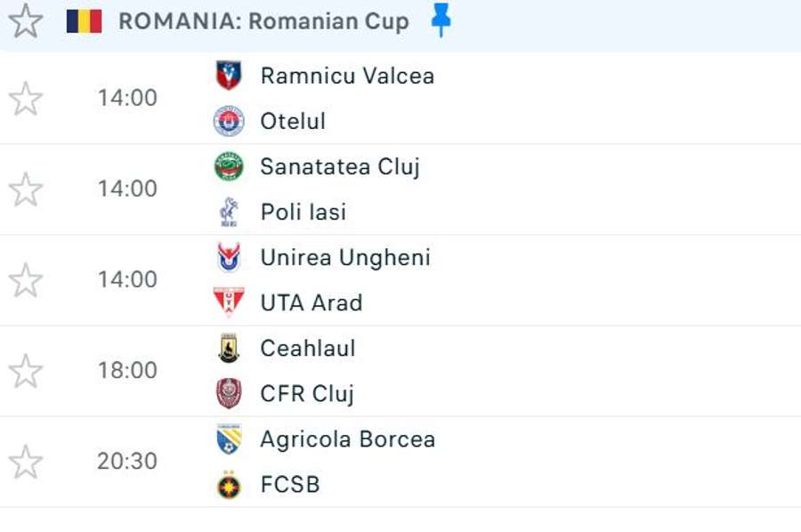Unpin the Romanian Cup league
Image resolution: width=801 pixels, height=532 pixels.
440,20
